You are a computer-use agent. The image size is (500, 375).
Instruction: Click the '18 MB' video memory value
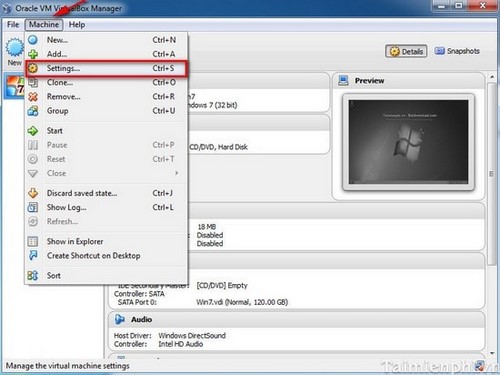pyautogui.click(x=207, y=227)
